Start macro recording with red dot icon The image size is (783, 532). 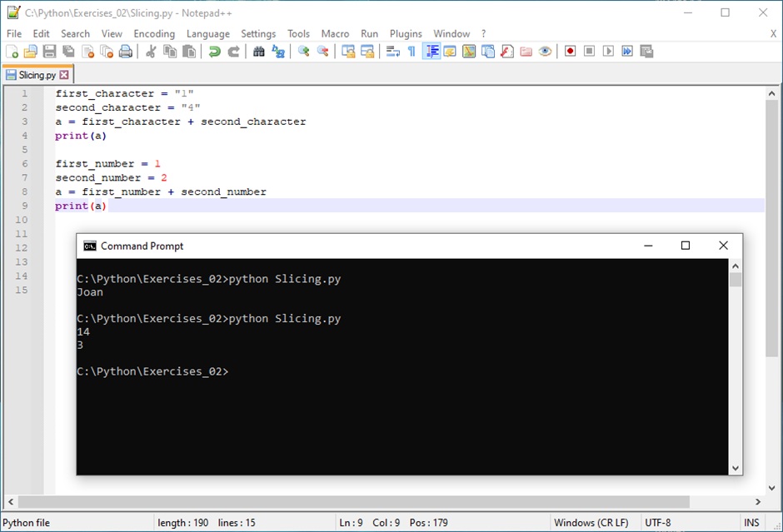571,52
